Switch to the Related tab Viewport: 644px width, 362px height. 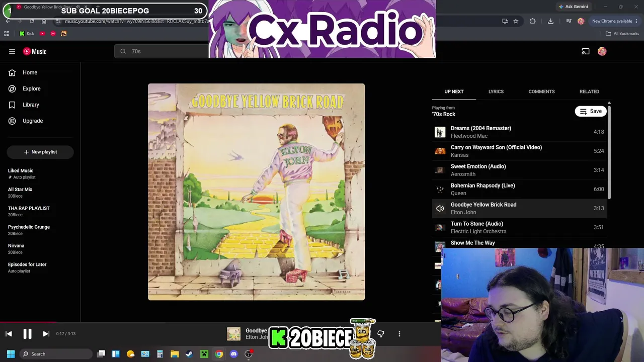[x=589, y=92]
